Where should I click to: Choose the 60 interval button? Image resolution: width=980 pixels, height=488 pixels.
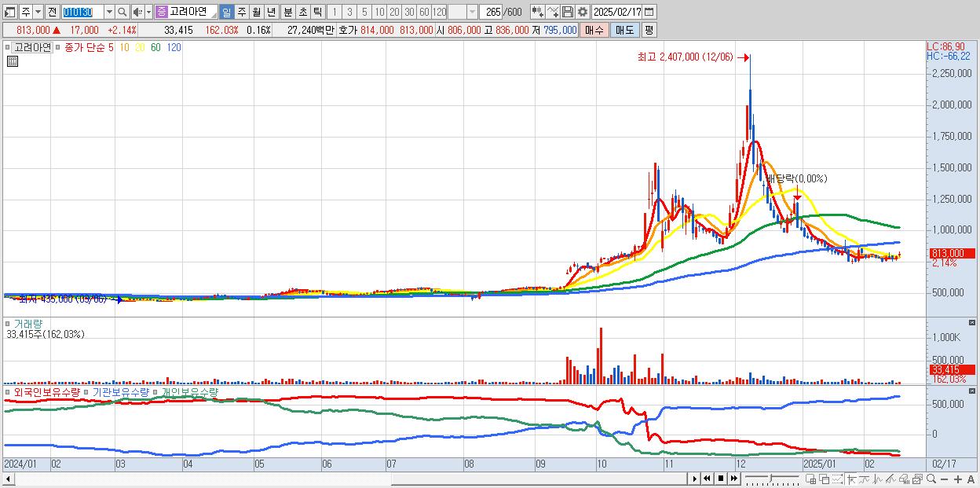point(424,12)
